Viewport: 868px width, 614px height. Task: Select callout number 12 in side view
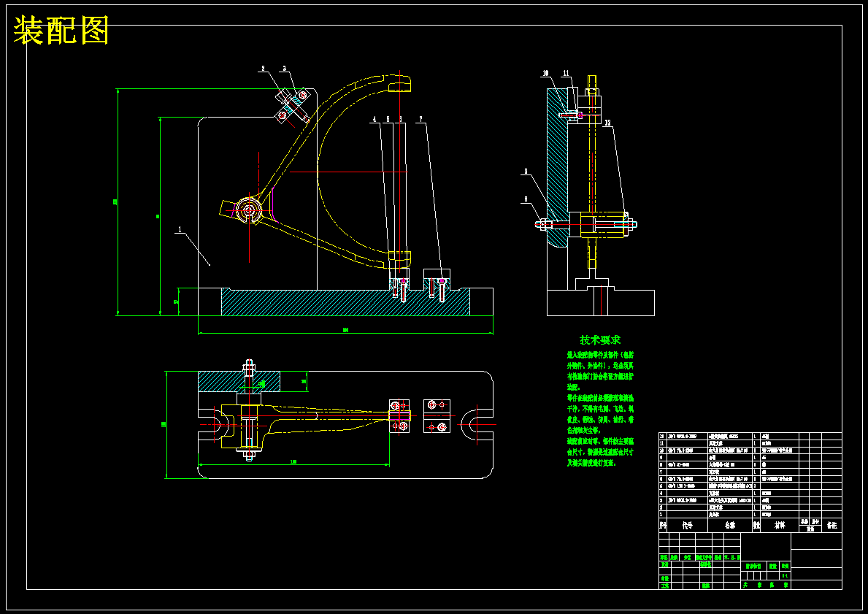608,123
